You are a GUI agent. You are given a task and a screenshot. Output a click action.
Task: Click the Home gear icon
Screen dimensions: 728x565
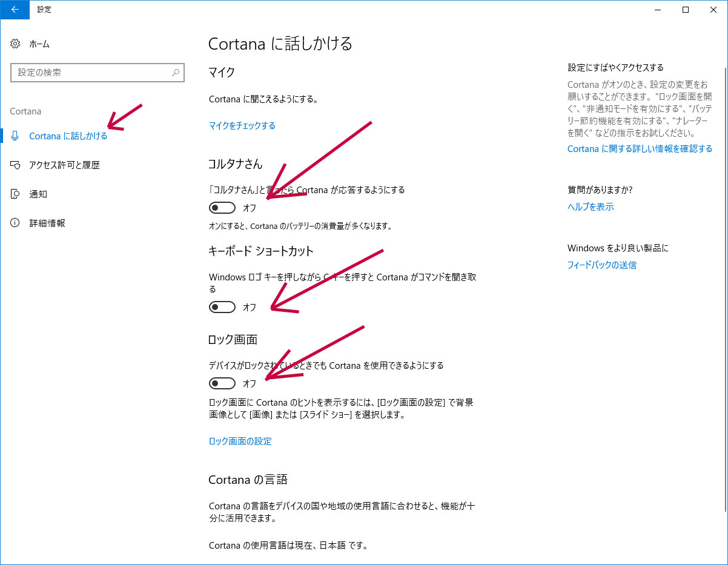point(16,44)
